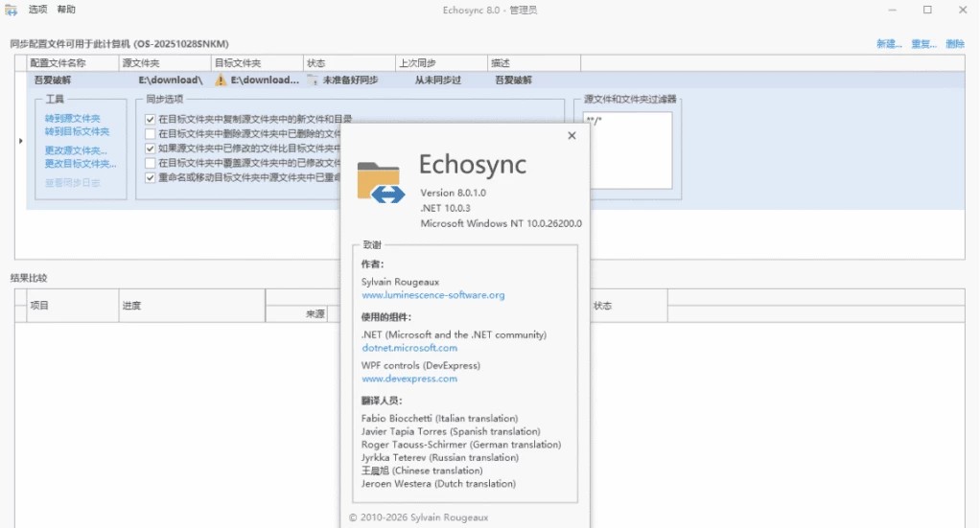Open www.luminescence-software.org link
Viewport: 980px width, 528px height.
click(432, 295)
